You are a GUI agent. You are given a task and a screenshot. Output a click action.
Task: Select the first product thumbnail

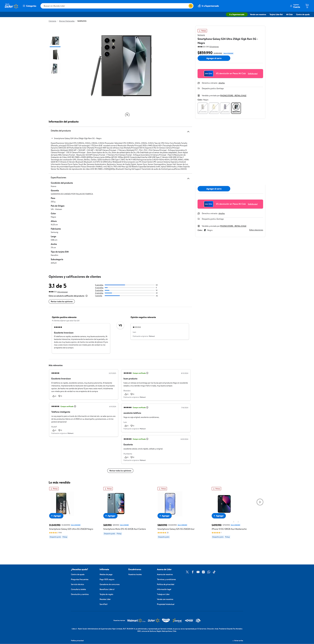[55, 41]
